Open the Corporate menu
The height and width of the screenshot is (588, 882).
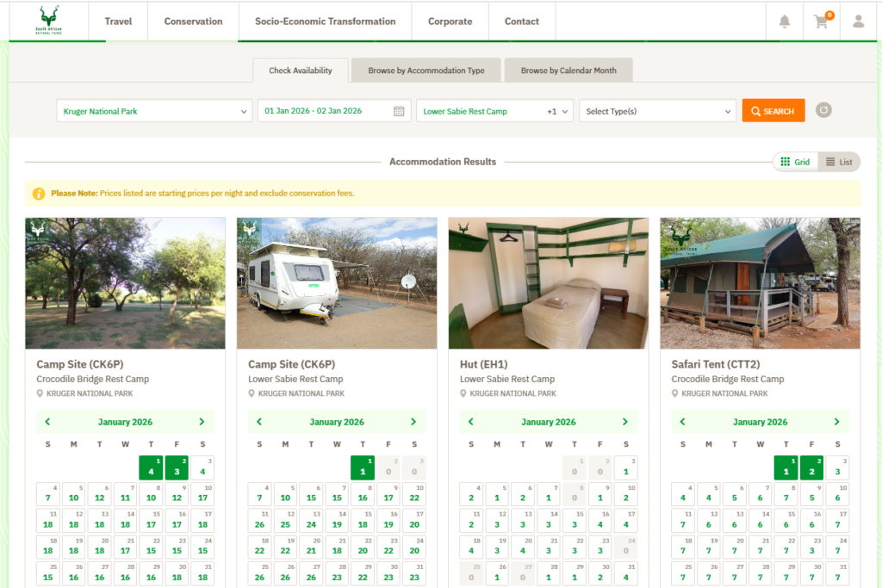click(450, 22)
